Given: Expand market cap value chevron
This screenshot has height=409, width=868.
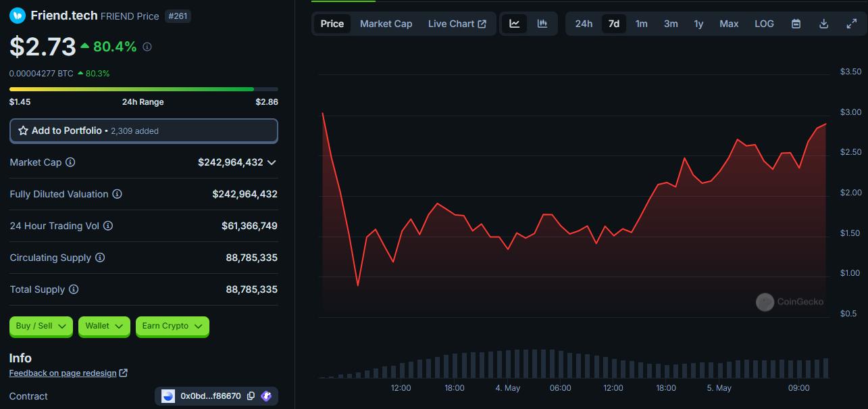Looking at the screenshot, I should pyautogui.click(x=272, y=162).
